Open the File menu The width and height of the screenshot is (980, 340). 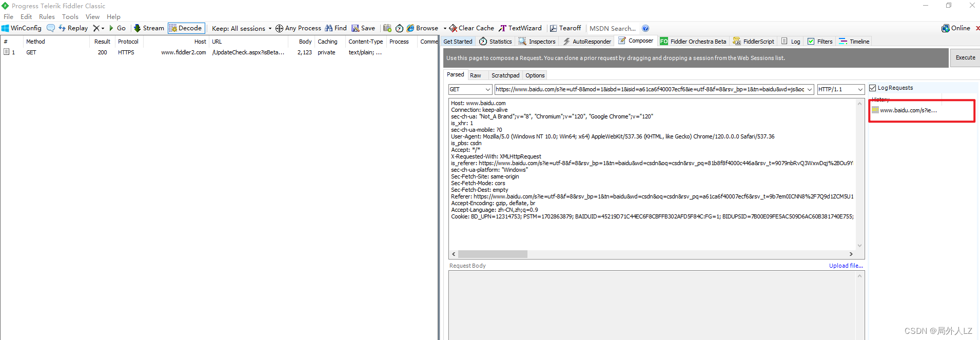point(9,17)
